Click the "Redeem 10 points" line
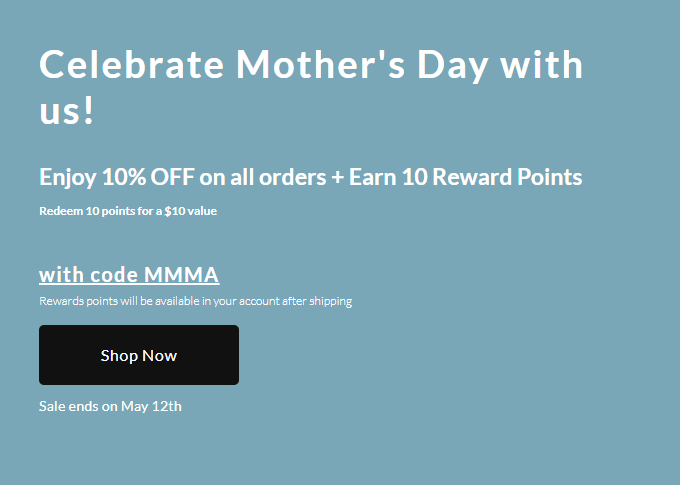Image resolution: width=680 pixels, height=485 pixels. (128, 211)
